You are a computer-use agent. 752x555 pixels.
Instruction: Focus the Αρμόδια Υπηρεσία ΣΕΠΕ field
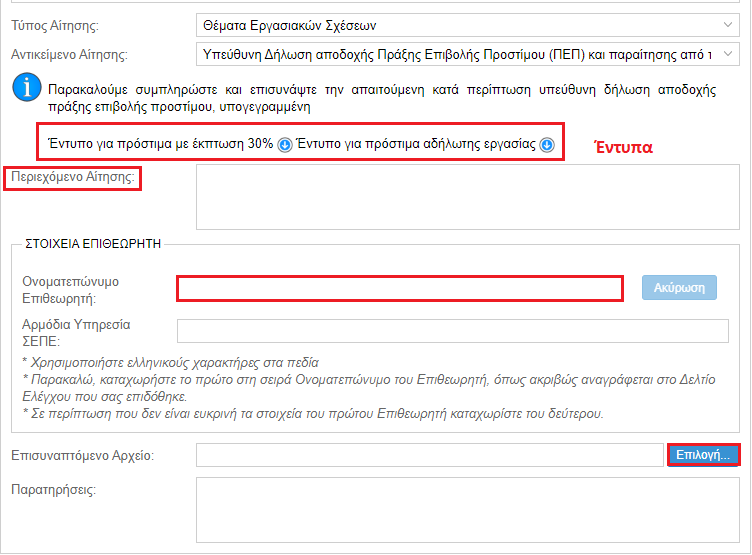click(x=453, y=331)
